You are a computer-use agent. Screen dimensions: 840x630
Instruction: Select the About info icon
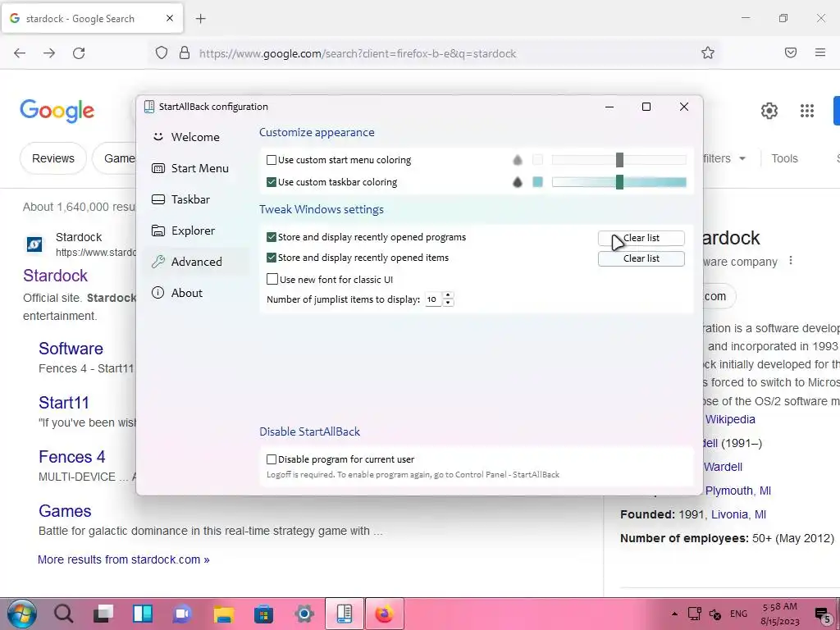coord(157,293)
